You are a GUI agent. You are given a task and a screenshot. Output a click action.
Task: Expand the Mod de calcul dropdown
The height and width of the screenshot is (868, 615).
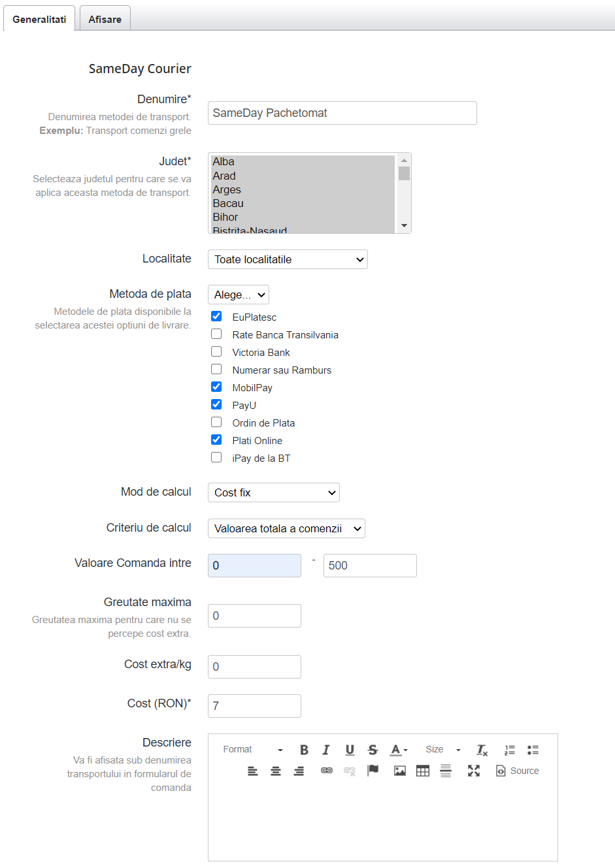pyautogui.click(x=273, y=492)
